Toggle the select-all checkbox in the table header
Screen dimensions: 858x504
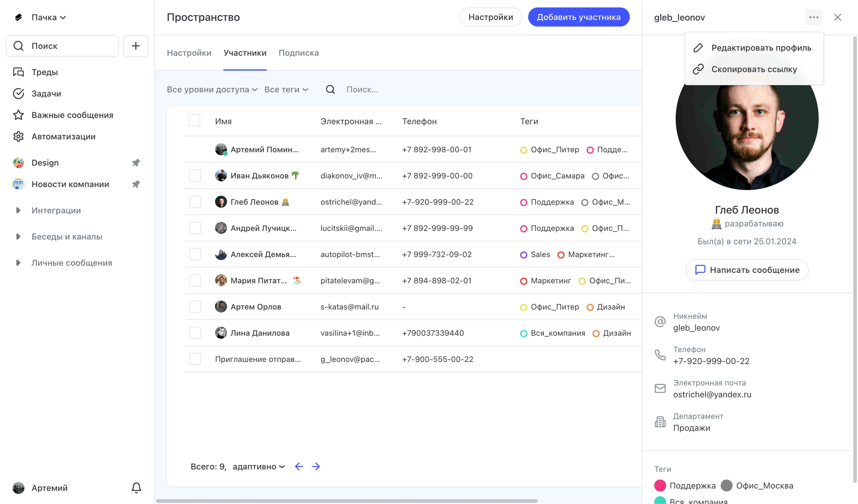[194, 120]
